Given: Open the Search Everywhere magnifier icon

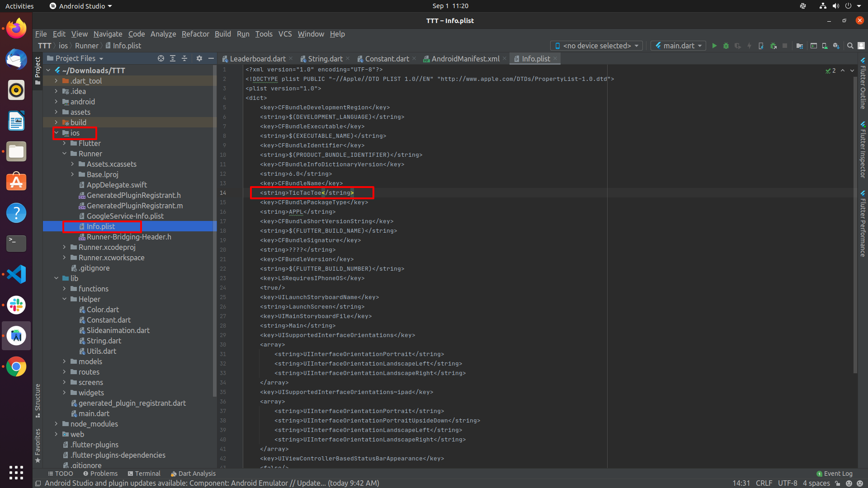Looking at the screenshot, I should point(850,46).
